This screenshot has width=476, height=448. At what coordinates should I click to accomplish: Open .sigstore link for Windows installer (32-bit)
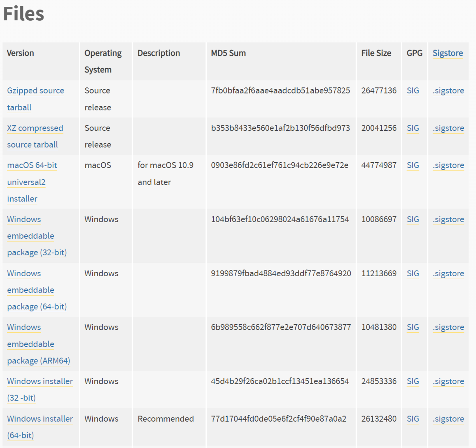tap(448, 382)
